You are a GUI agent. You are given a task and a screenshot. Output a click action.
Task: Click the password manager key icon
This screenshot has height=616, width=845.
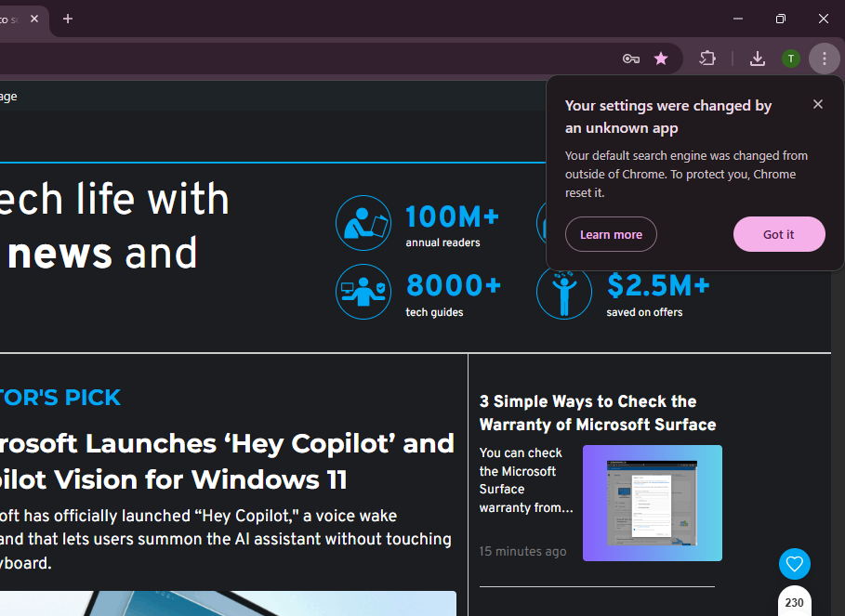(631, 59)
